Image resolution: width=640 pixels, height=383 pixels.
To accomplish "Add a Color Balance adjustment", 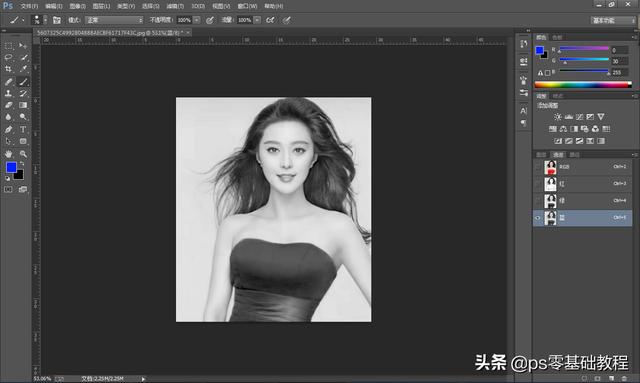I will pos(563,129).
